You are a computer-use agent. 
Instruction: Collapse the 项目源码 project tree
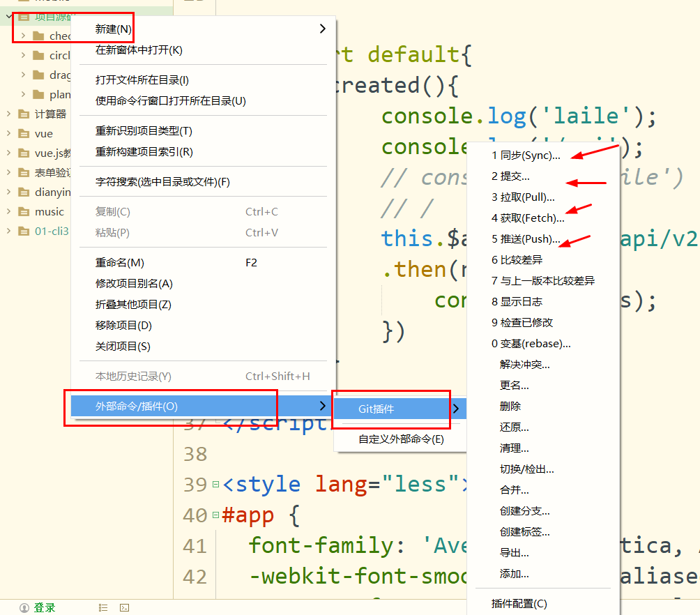tap(8, 16)
